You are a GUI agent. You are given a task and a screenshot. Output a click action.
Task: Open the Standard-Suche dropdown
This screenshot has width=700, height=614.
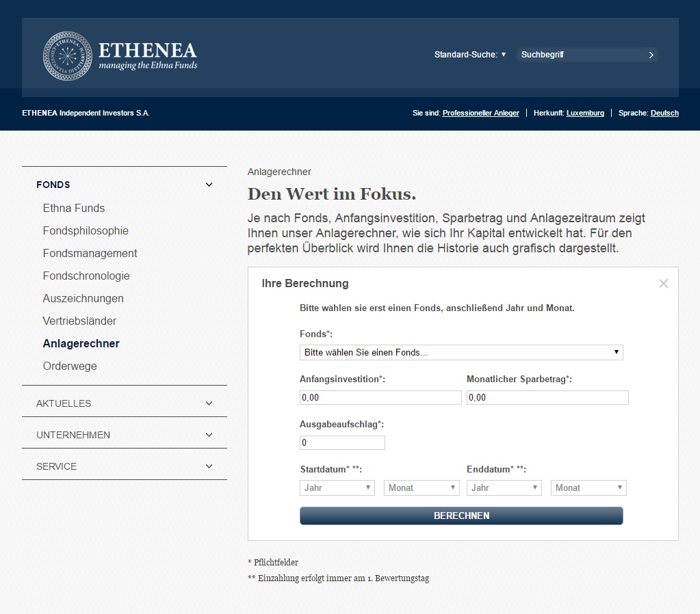[470, 55]
